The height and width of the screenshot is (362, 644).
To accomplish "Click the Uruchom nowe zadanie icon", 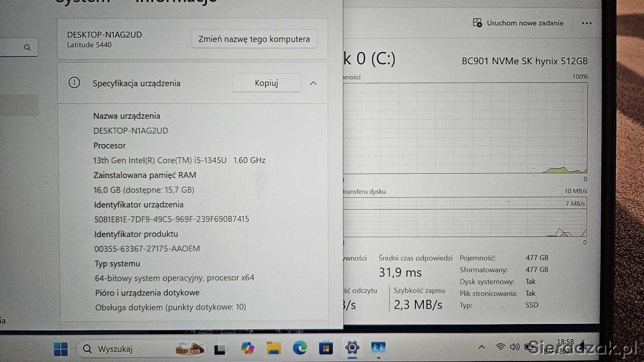I will (477, 23).
